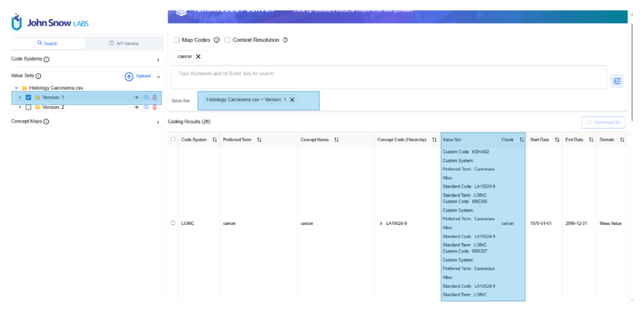This screenshot has width=644, height=312.
Task: Uncheck the Version: 1 checkbox
Action: (x=29, y=98)
